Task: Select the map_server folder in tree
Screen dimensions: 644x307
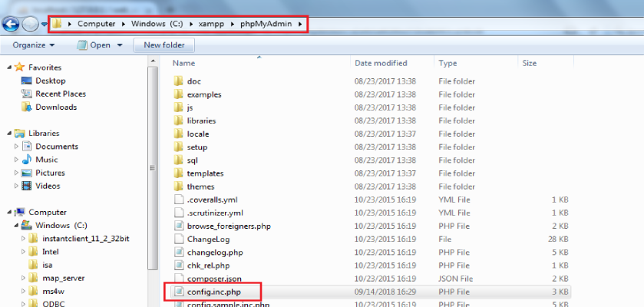Action: [x=63, y=278]
